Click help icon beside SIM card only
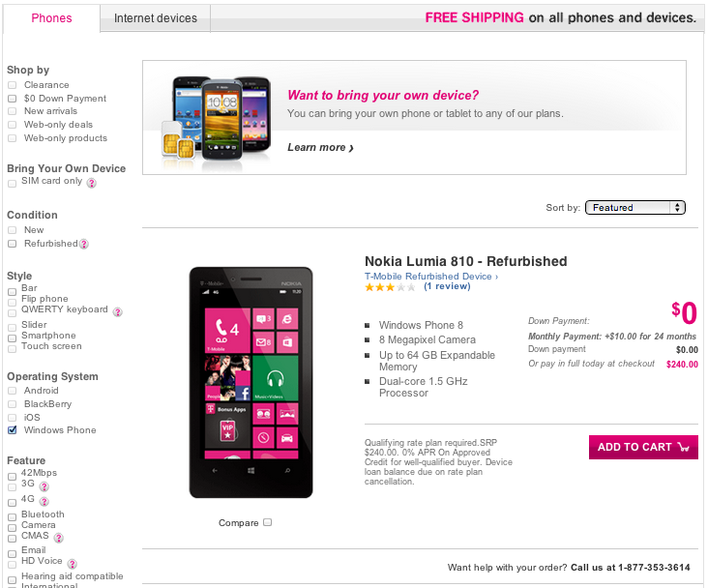This screenshot has height=588, width=708. 92,183
